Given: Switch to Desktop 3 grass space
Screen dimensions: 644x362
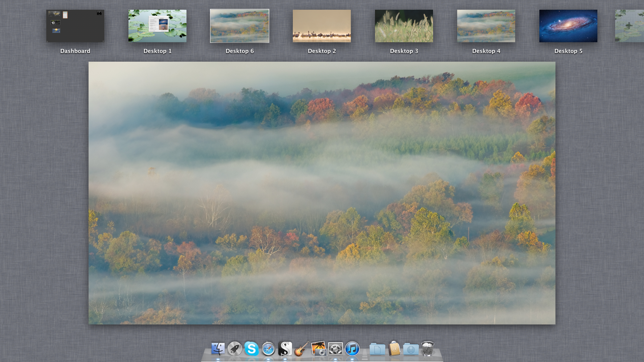Looking at the screenshot, I should (x=404, y=26).
